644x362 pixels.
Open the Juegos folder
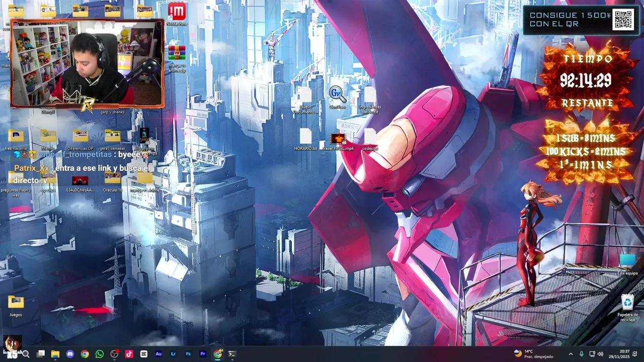16,306
